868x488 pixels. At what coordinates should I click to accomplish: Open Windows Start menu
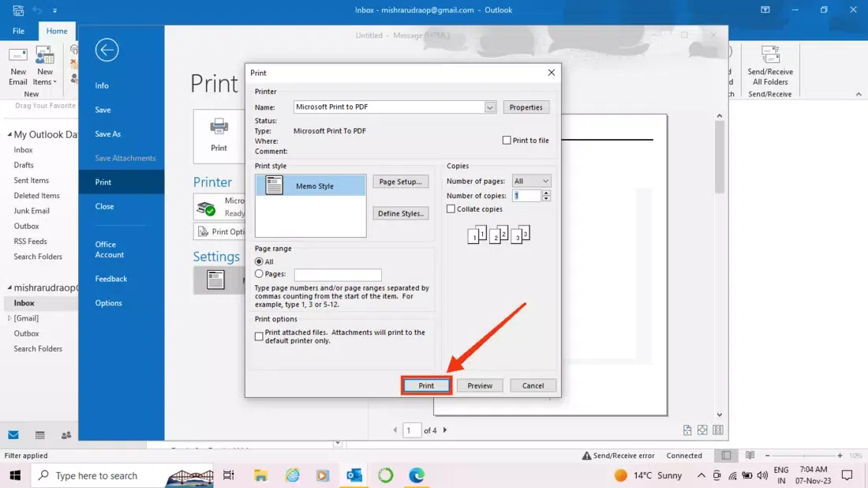(15, 475)
